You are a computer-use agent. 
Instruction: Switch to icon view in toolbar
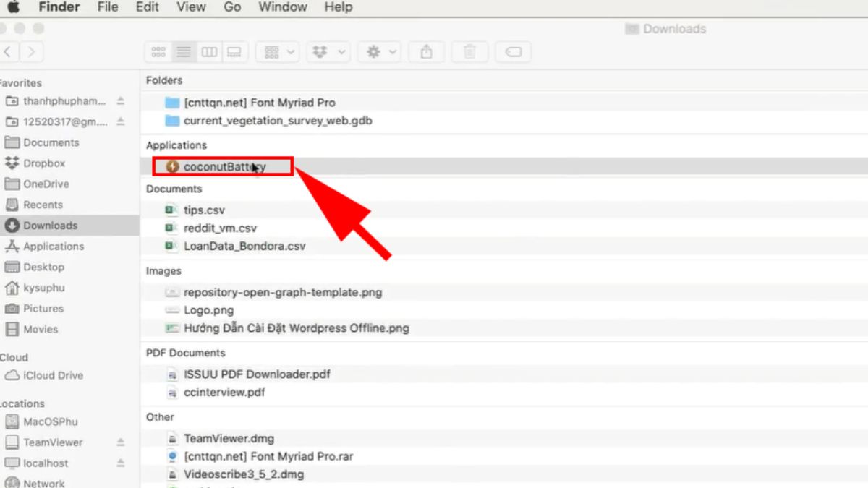coord(158,52)
